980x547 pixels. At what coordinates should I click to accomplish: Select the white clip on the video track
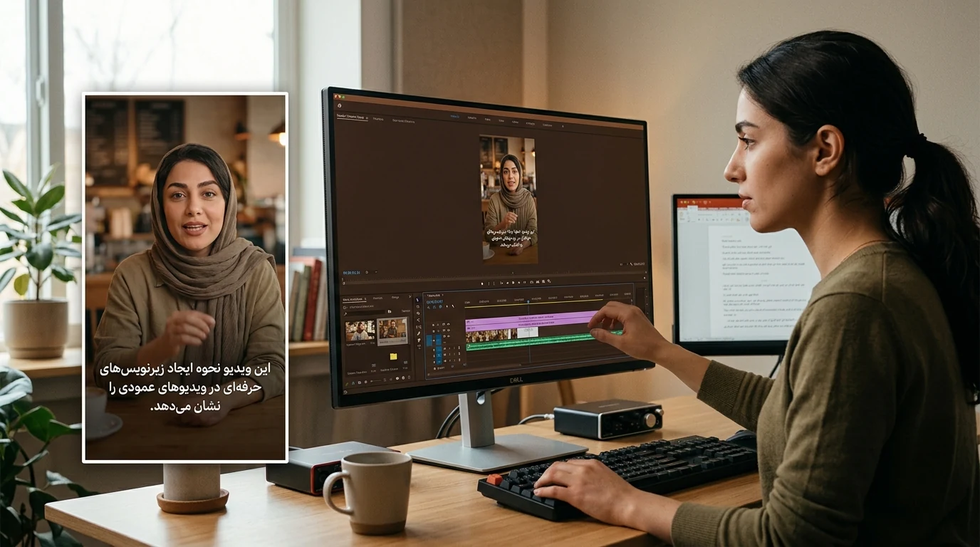click(528, 332)
